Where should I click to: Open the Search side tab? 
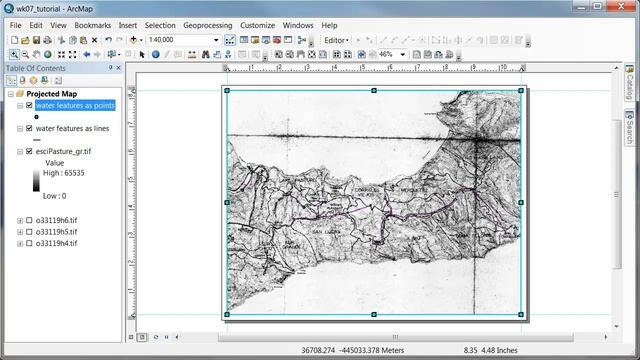629,127
